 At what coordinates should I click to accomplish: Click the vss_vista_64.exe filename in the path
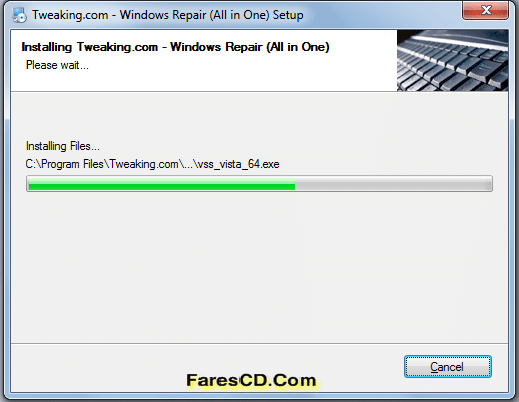pyautogui.click(x=238, y=164)
